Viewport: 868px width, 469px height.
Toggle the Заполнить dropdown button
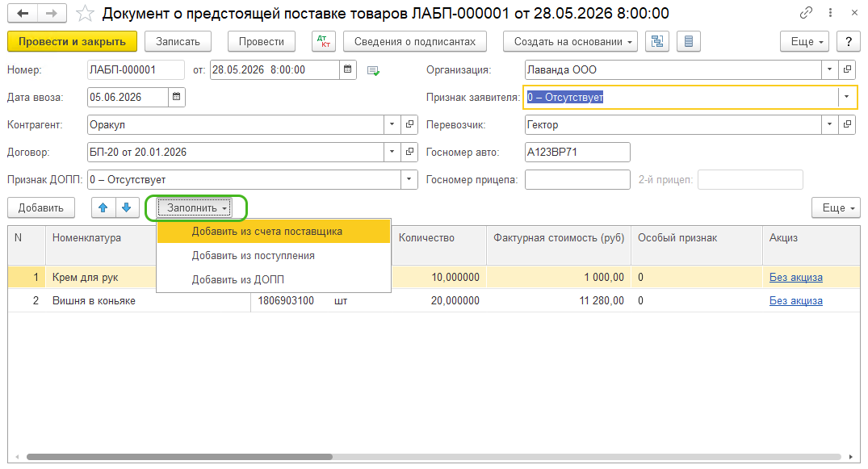pos(195,207)
